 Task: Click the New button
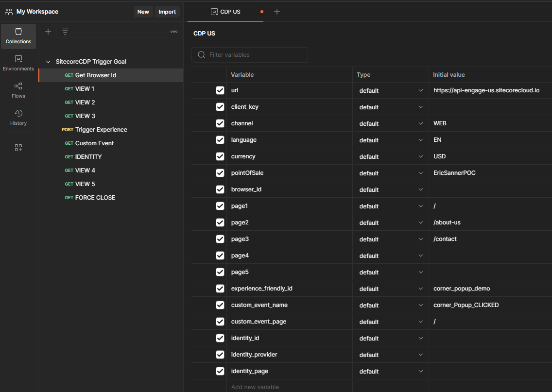pos(143,12)
